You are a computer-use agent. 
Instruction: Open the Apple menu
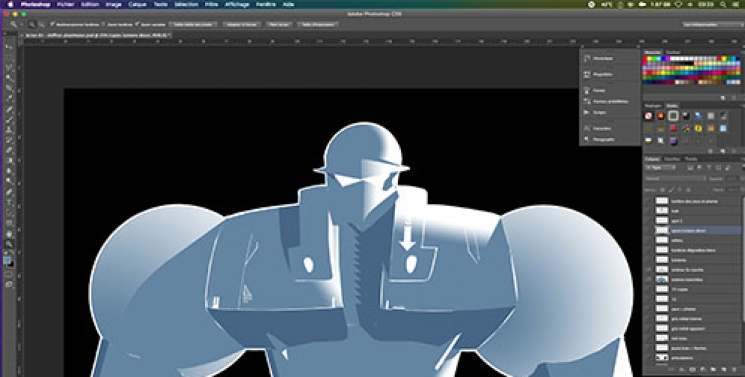click(x=10, y=4)
